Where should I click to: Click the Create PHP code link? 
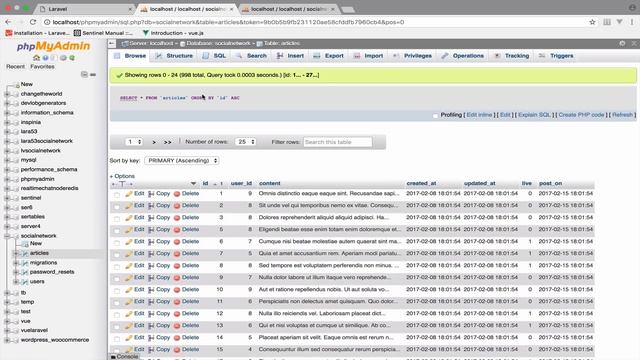click(x=581, y=115)
